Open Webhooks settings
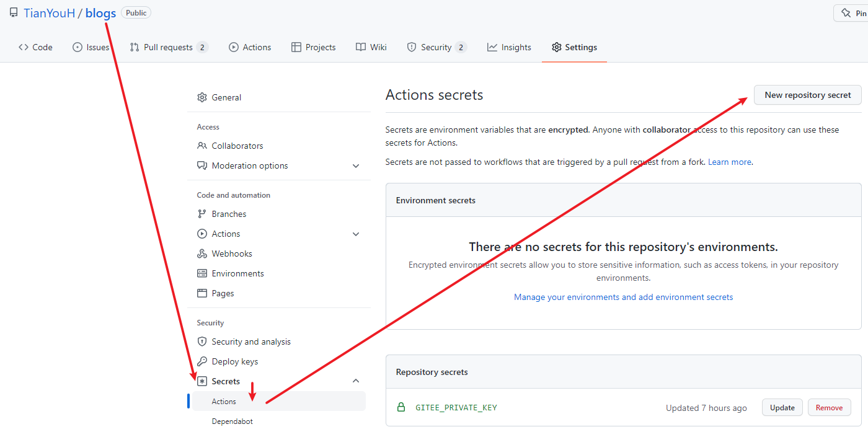Image resolution: width=868 pixels, height=432 pixels. coord(279,253)
